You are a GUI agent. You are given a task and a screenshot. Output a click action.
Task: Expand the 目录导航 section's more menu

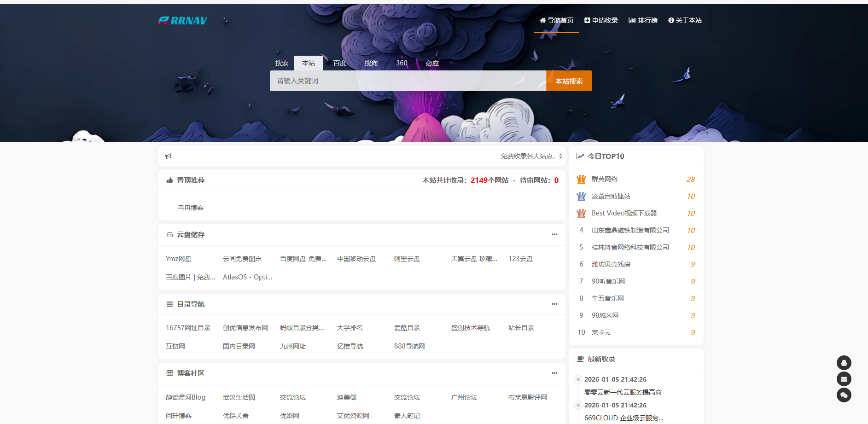click(x=554, y=304)
